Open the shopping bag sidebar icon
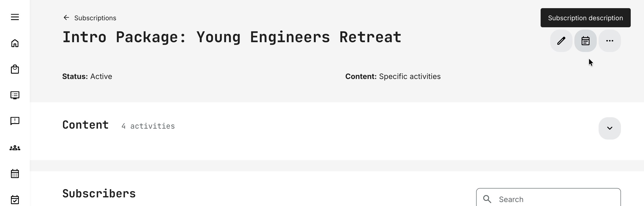 coord(15,69)
